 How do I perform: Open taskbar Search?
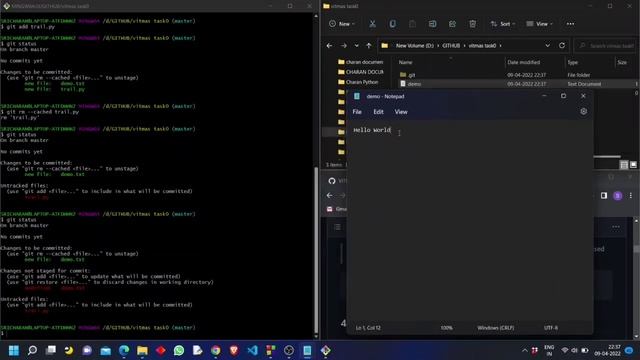tap(32, 350)
